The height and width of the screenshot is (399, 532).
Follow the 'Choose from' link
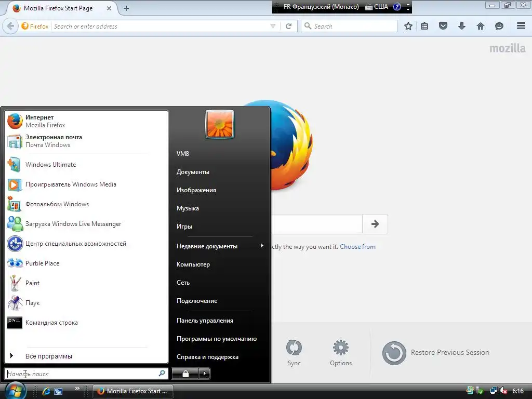click(357, 247)
